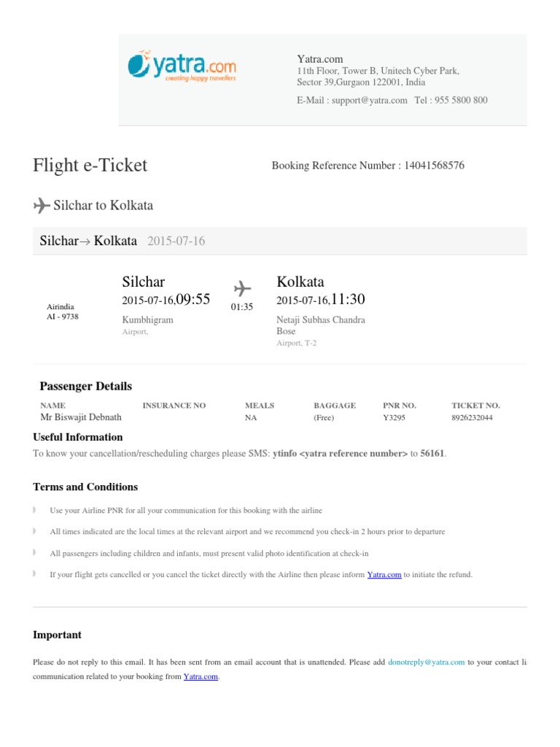Open the Yatra.com link in the refund terms
This screenshot has width=560, height=747.
click(384, 575)
